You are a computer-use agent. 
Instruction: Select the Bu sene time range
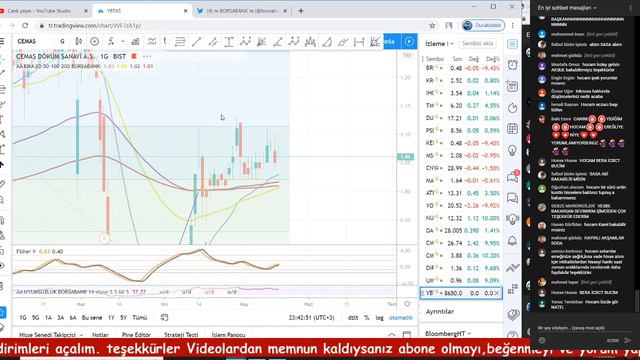tap(92, 318)
